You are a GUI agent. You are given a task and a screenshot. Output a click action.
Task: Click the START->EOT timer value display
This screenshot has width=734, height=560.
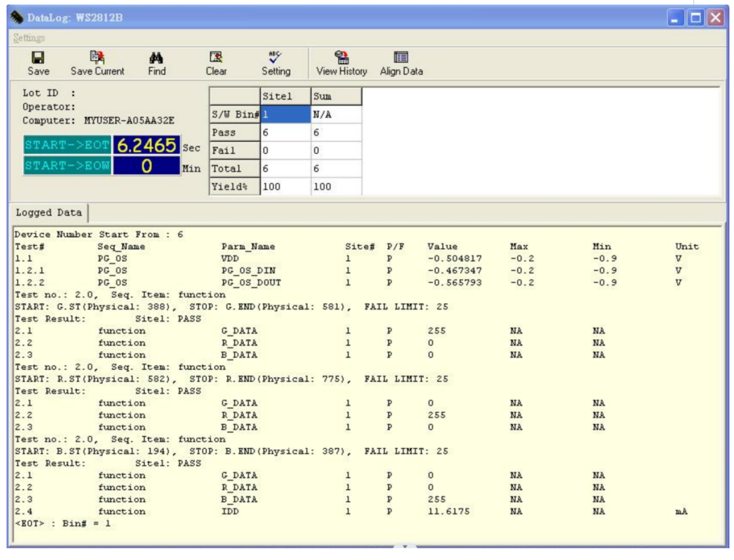[146, 145]
